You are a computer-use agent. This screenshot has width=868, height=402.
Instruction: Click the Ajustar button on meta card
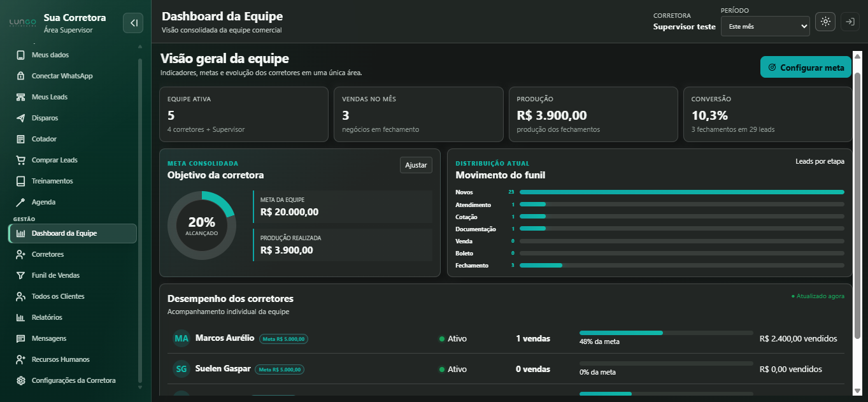(x=416, y=165)
